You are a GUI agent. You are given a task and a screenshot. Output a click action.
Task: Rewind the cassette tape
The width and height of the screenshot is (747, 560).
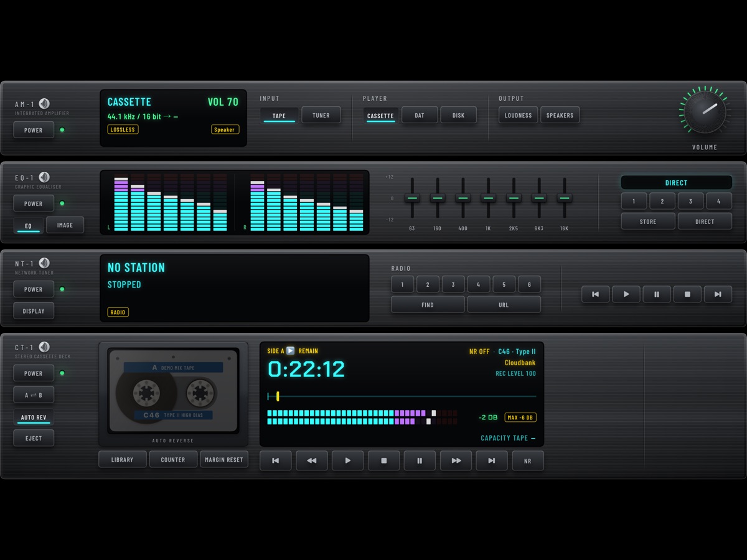click(x=312, y=460)
